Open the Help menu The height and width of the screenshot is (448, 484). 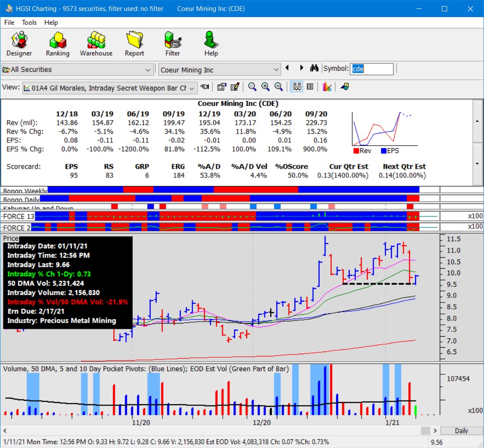(x=51, y=22)
